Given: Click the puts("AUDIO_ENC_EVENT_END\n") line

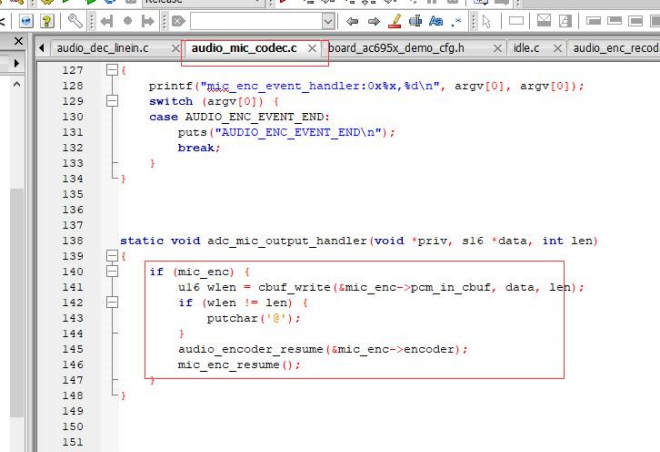Looking at the screenshot, I should [286, 133].
